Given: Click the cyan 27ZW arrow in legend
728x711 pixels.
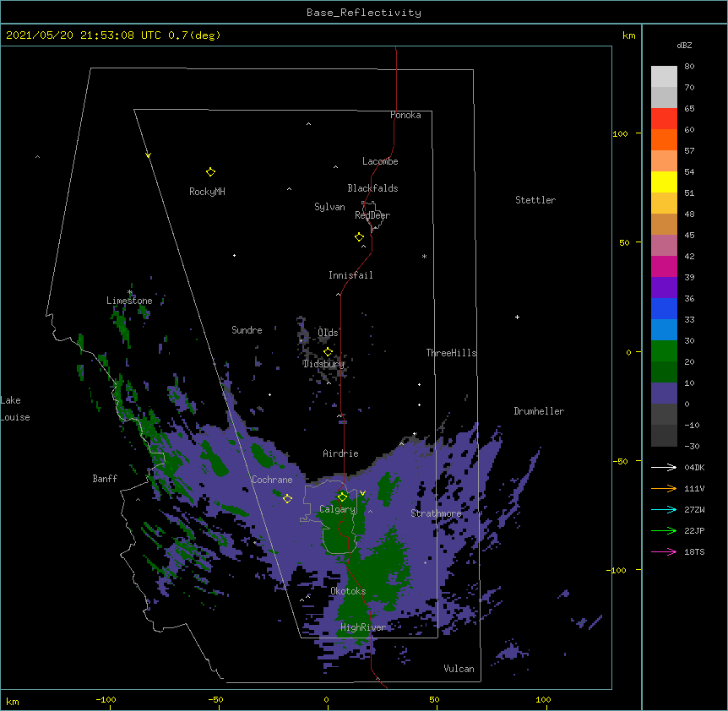Looking at the screenshot, I should (664, 509).
